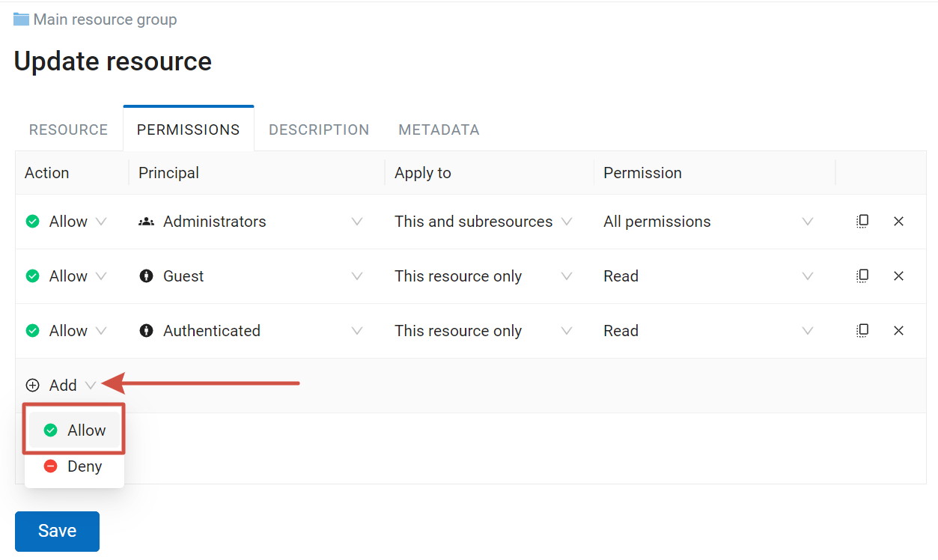Duplicate the Guest permission rule
This screenshot has height=560, width=938.
coord(862,276)
